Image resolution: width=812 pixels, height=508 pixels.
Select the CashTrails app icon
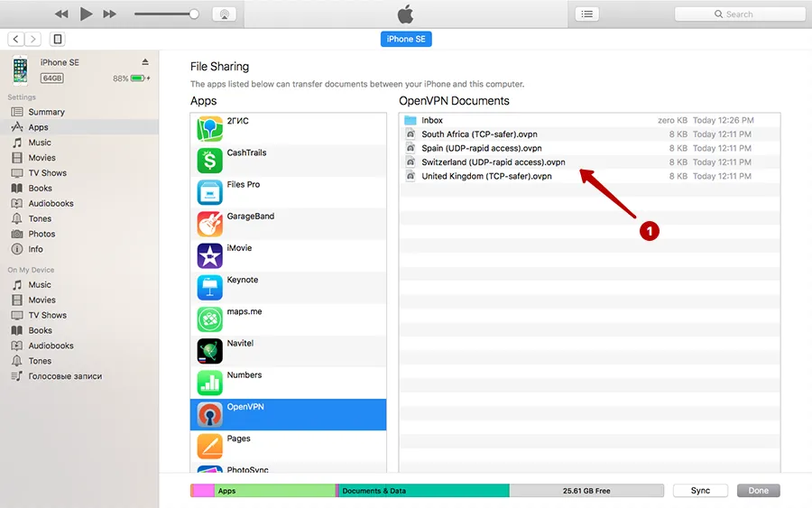click(x=209, y=161)
